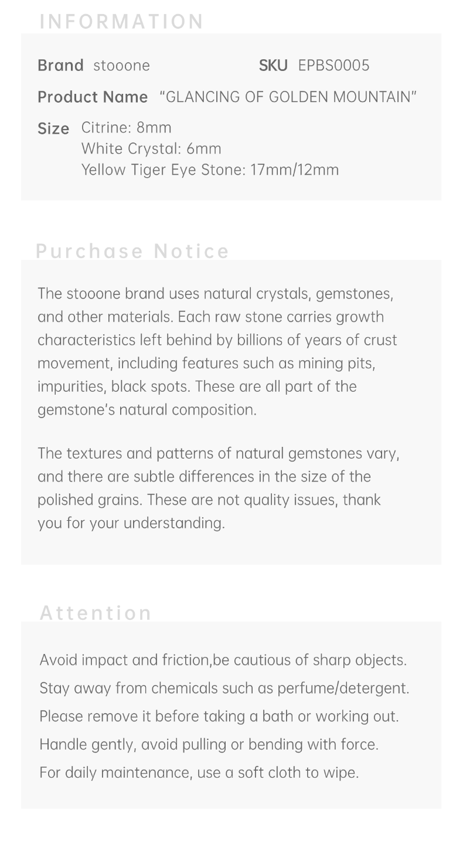
Task: Click the SKU label
Action: [273, 66]
